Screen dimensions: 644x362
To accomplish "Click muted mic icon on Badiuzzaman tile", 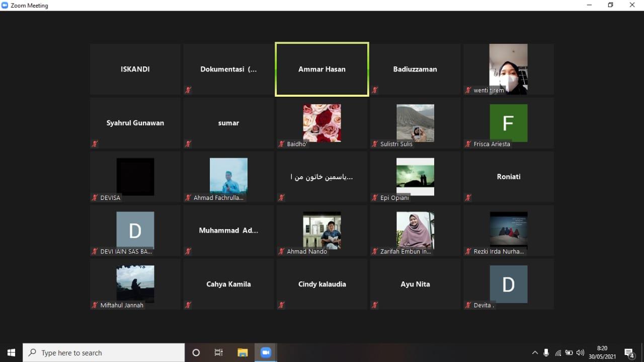I will pyautogui.click(x=375, y=90).
